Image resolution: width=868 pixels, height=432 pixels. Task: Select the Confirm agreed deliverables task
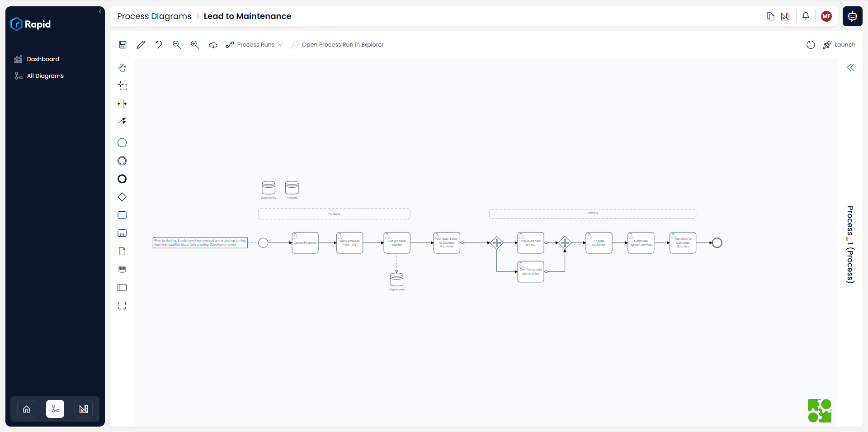point(531,272)
